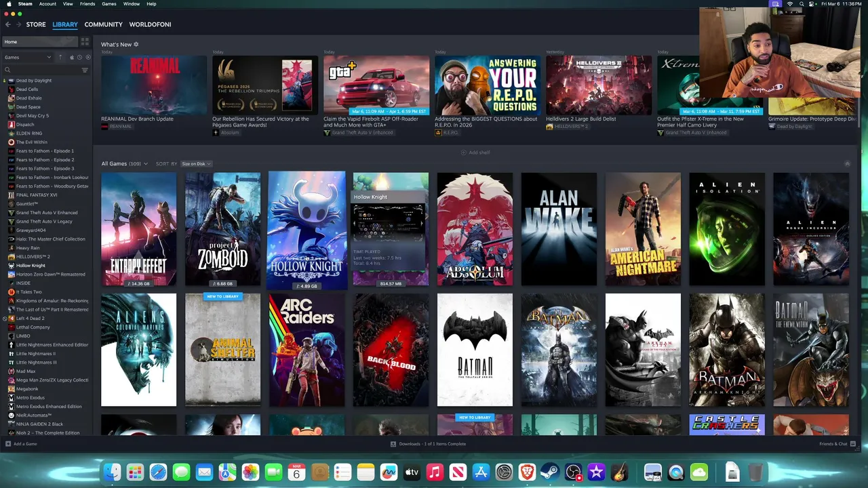Viewport: 868px width, 488px height.
Task: Open the STORE tab
Action: [36, 24]
